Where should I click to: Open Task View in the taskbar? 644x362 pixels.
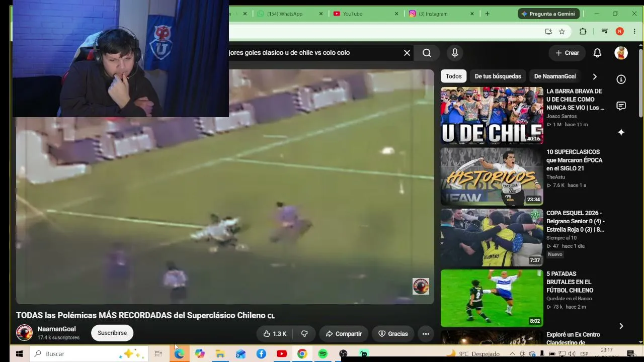coord(158,354)
